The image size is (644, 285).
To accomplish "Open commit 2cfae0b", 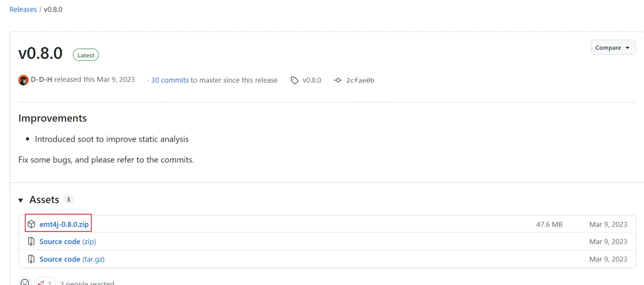I will (x=360, y=80).
